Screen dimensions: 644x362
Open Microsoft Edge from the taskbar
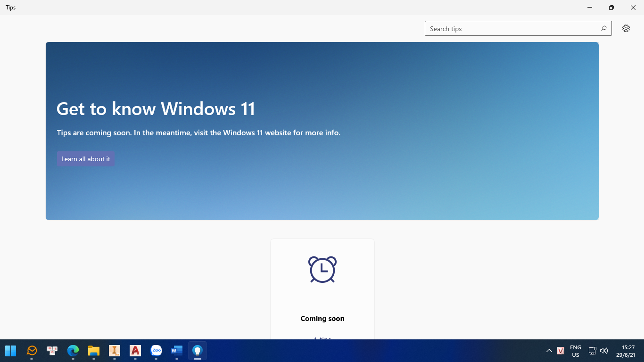tap(73, 351)
